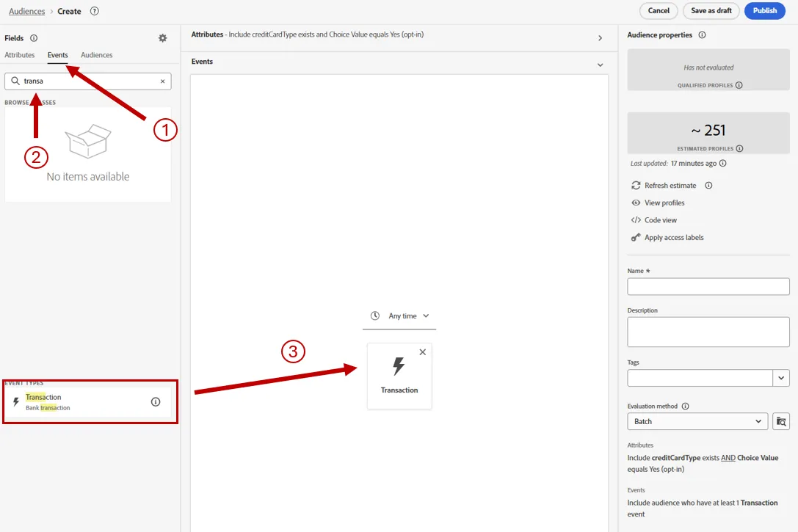The image size is (798, 532).
Task: Click Apply access labels
Action: coord(667,238)
